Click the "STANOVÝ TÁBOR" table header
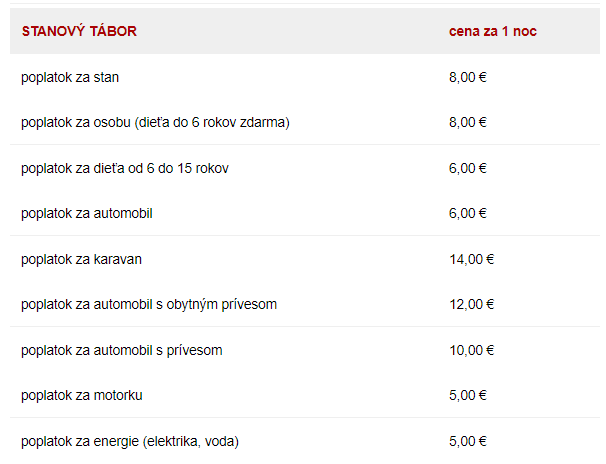Viewport: 606px width, 464px height. coord(79,31)
